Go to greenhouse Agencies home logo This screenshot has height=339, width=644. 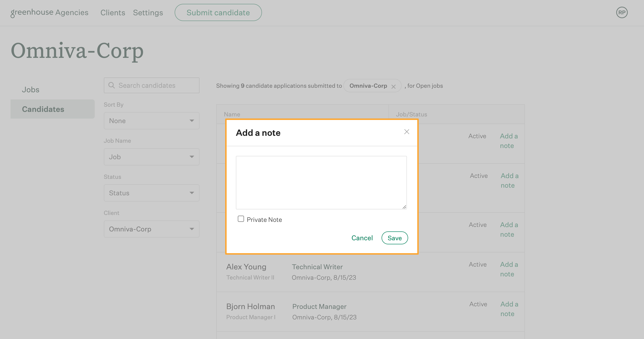pyautogui.click(x=50, y=12)
